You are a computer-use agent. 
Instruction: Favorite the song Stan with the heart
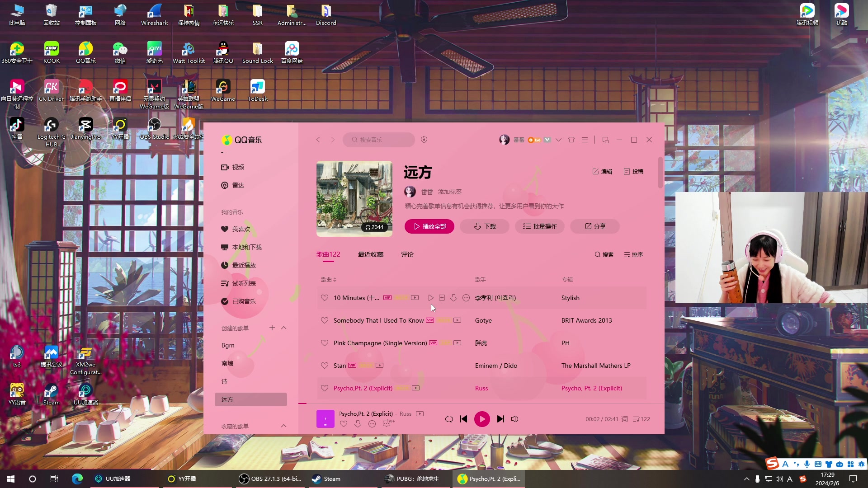(x=324, y=366)
